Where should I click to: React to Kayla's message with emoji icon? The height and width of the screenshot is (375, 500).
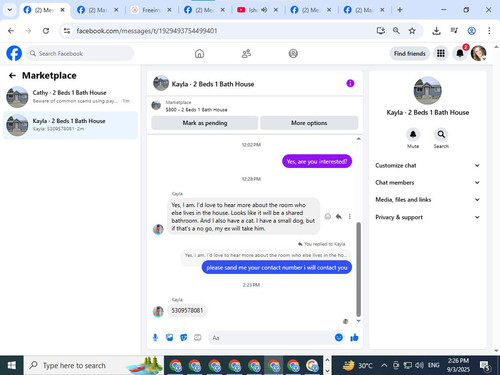[328, 216]
